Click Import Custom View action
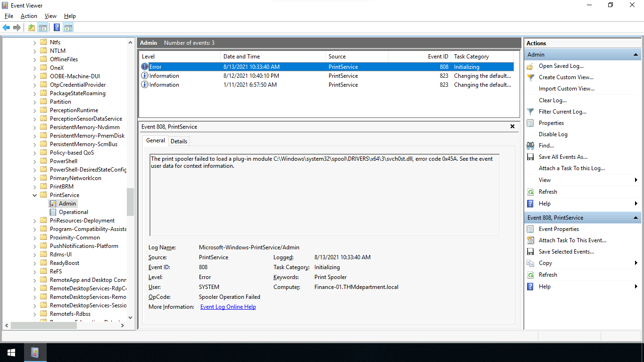644x362 pixels. (567, 89)
